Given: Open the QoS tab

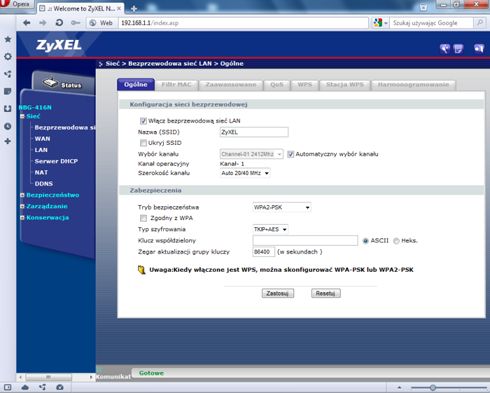Looking at the screenshot, I should click(277, 85).
